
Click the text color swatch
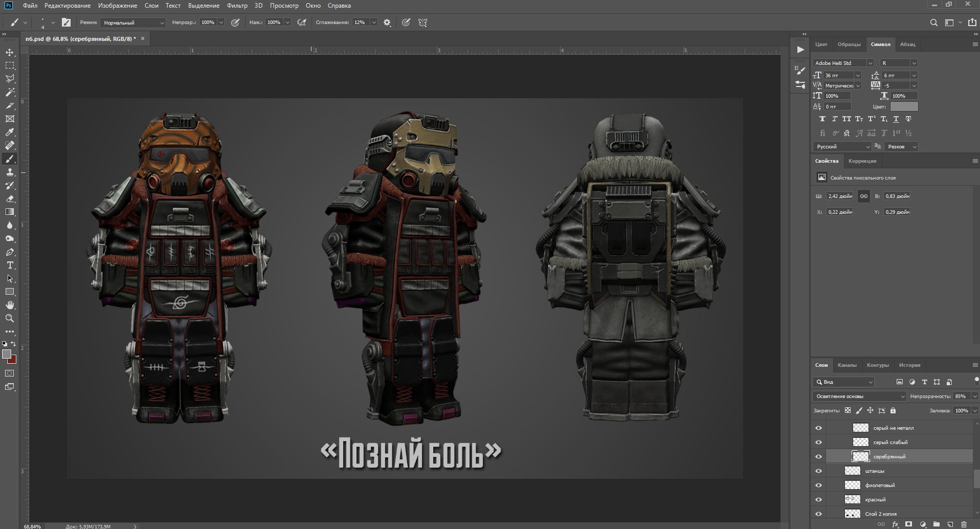click(904, 106)
